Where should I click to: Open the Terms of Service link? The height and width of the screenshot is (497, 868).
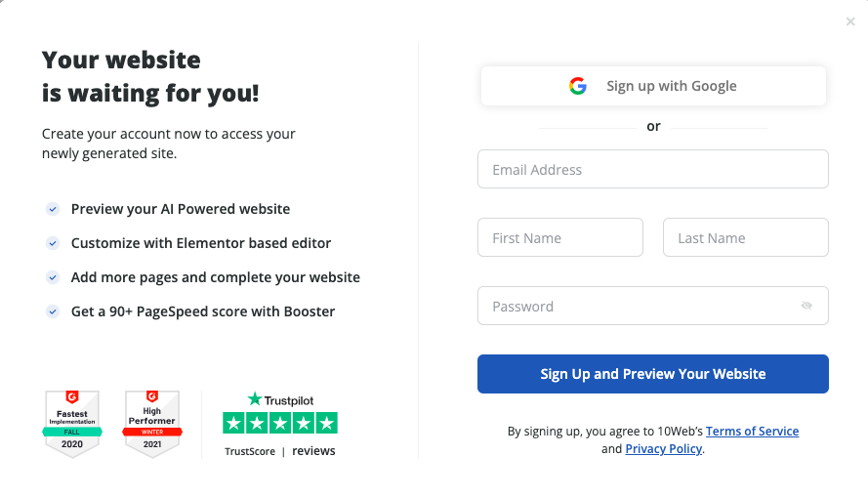(753, 432)
